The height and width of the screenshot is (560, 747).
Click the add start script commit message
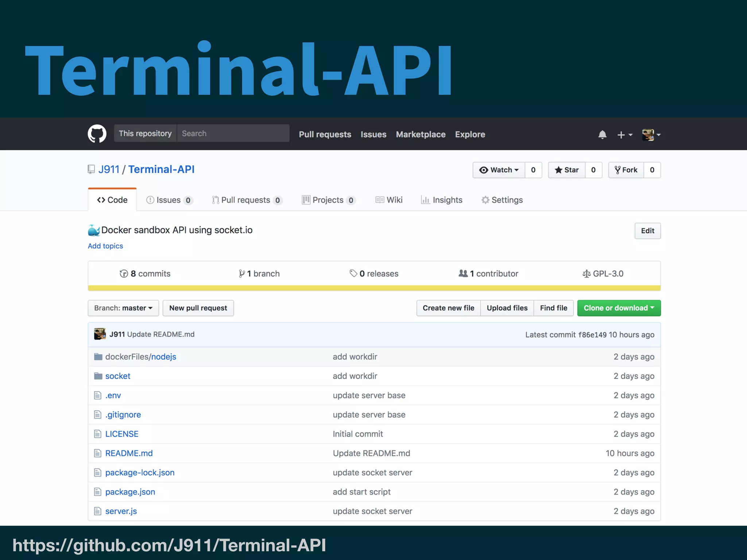[x=361, y=492]
